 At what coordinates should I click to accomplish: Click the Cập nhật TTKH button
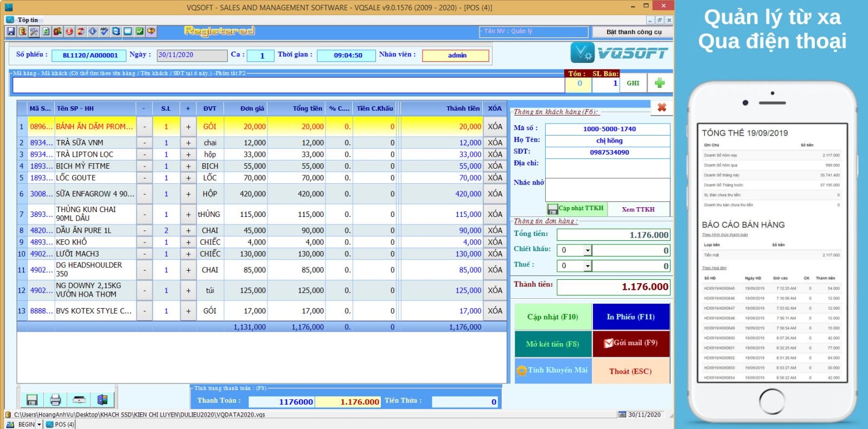[576, 209]
